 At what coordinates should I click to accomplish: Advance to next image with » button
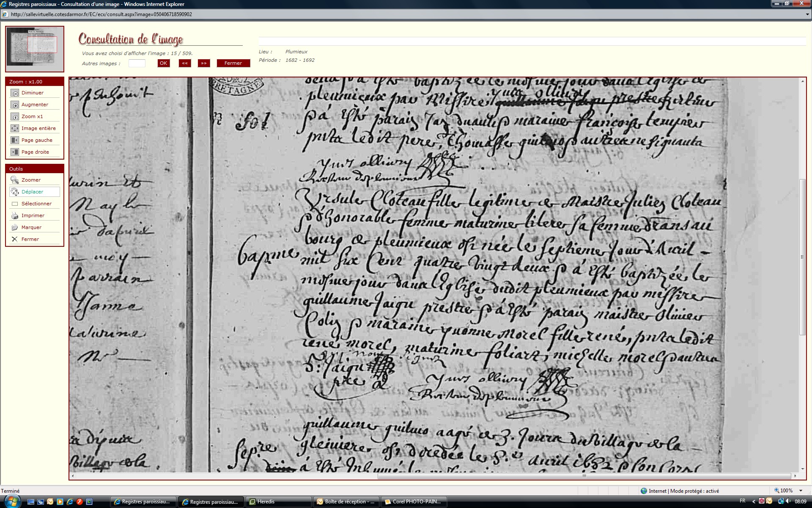point(204,63)
